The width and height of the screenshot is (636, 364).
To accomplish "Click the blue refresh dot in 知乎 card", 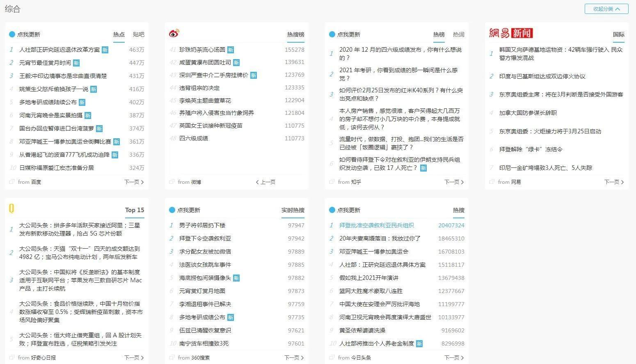I will 332,34.
